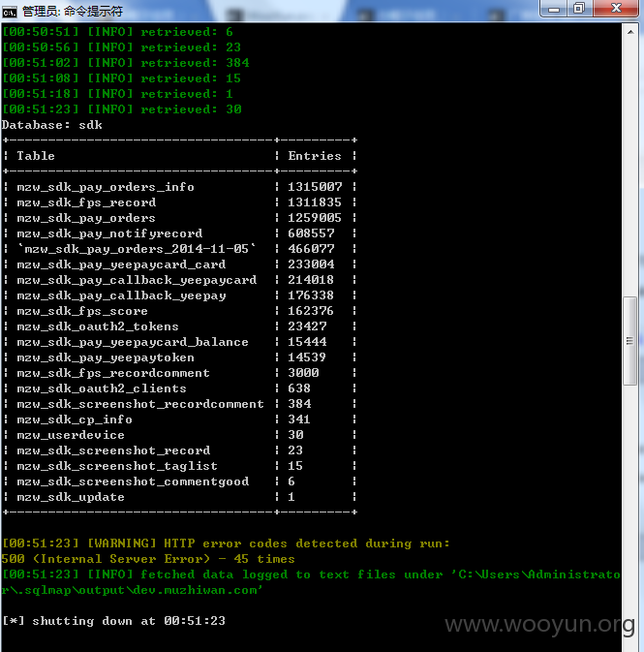Click the 'shutting down at 00:51:23' line
The image size is (644, 652).
(113, 621)
